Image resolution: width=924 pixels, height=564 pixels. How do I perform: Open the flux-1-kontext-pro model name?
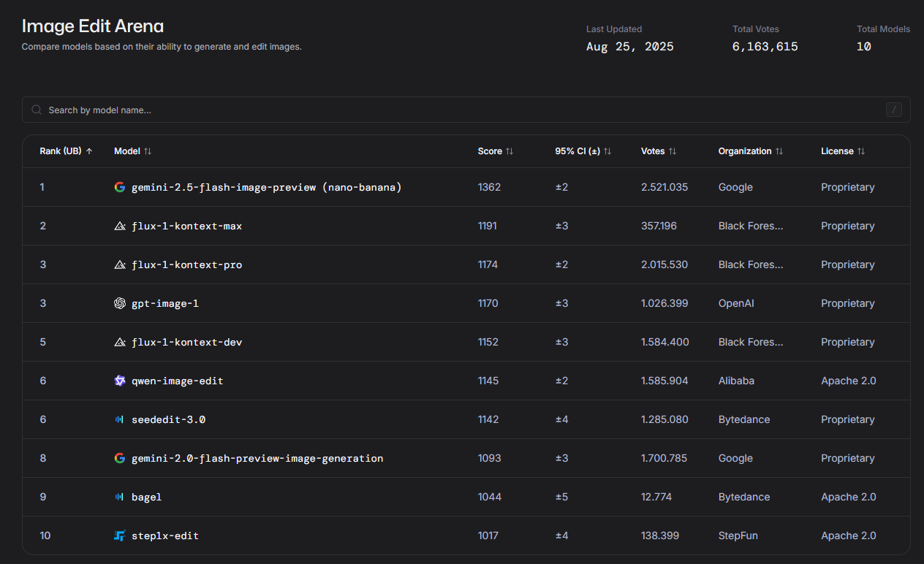(186, 264)
